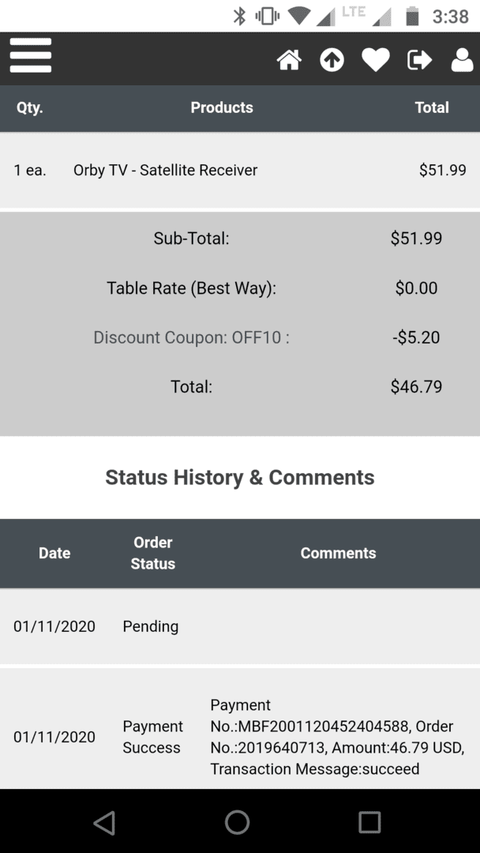The image size is (480, 853).
Task: Log out using exit arrow icon
Action: 419,60
